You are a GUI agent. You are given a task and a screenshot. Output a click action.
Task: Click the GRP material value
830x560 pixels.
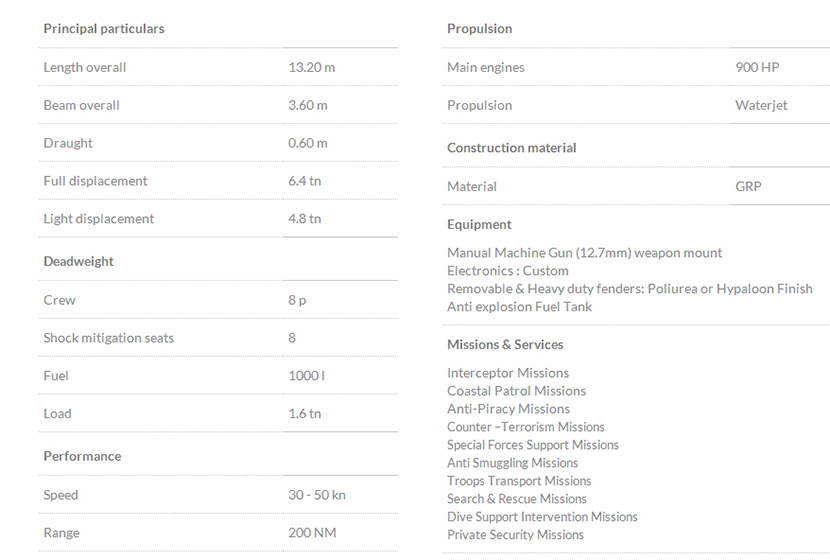click(748, 186)
